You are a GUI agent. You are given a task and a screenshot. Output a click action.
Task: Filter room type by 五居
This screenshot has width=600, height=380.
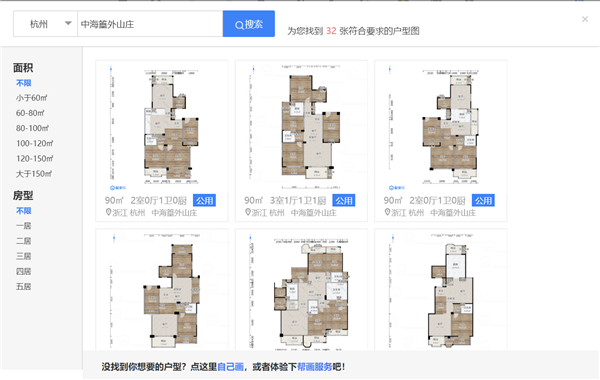tap(23, 287)
